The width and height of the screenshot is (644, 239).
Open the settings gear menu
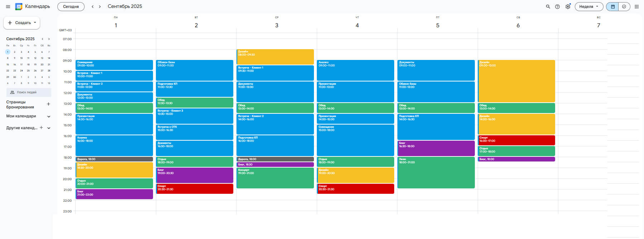(568, 6)
